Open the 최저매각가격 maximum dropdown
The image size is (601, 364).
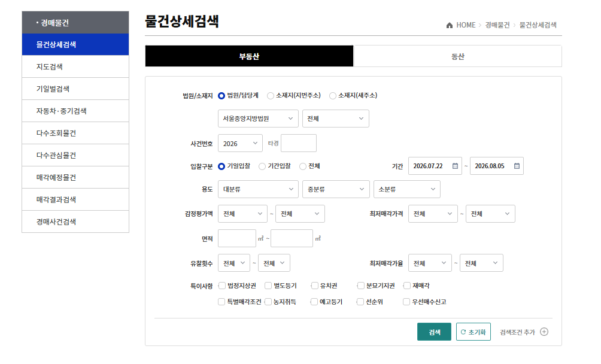tap(491, 214)
